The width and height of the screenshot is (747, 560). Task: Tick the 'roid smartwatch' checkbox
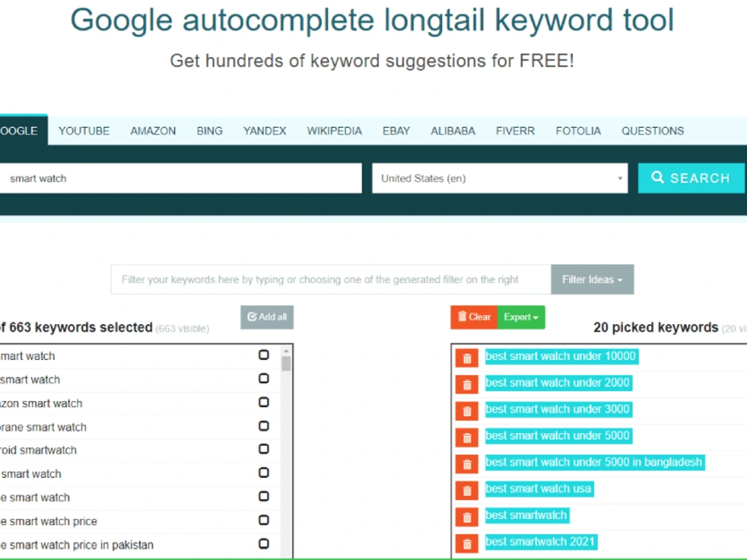click(264, 449)
